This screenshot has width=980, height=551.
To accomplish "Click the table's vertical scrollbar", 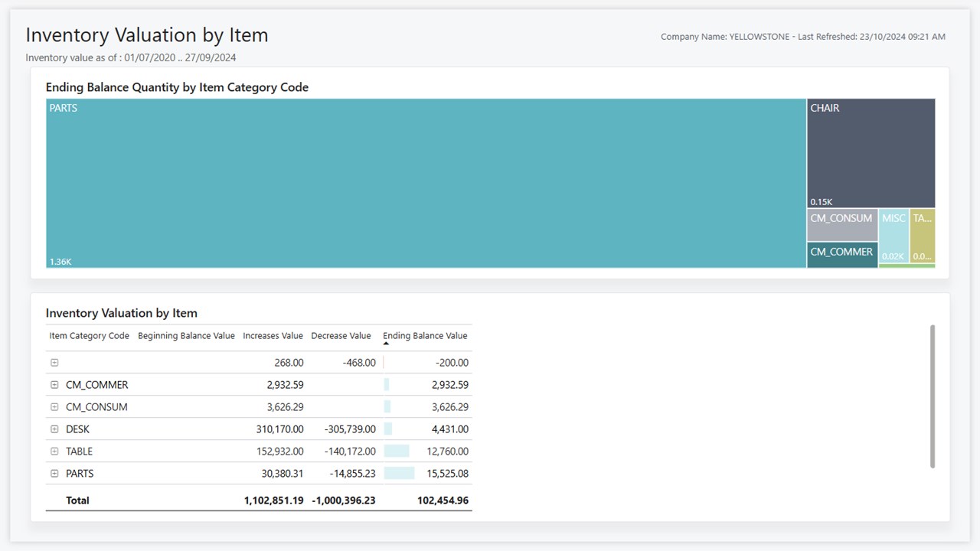I will pyautogui.click(x=932, y=396).
